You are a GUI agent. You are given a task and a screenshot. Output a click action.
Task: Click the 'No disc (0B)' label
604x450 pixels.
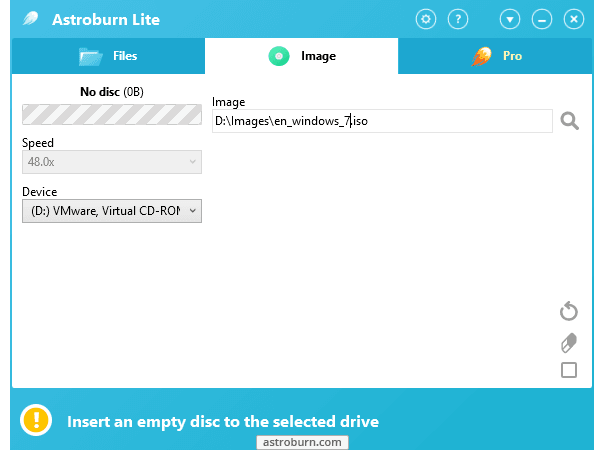(112, 92)
